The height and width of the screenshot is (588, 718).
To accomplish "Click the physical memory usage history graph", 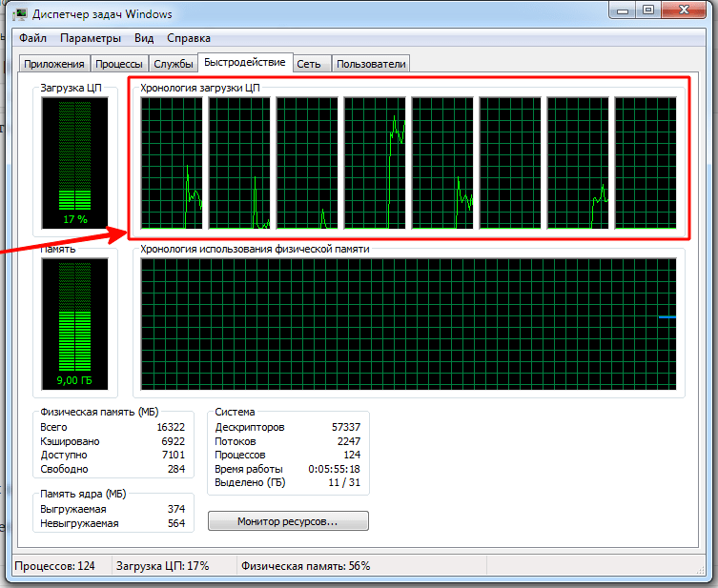I will click(x=408, y=324).
